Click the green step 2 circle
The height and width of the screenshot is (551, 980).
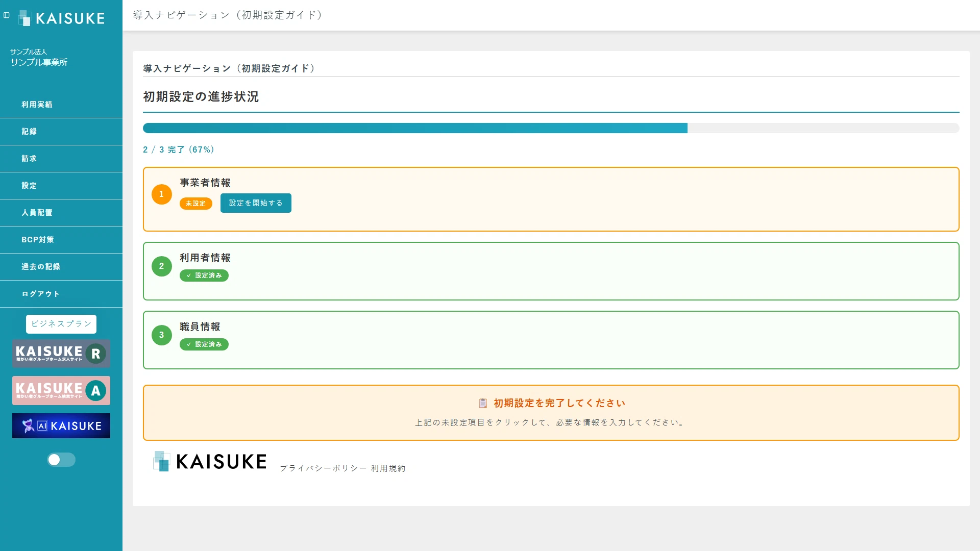click(x=162, y=266)
